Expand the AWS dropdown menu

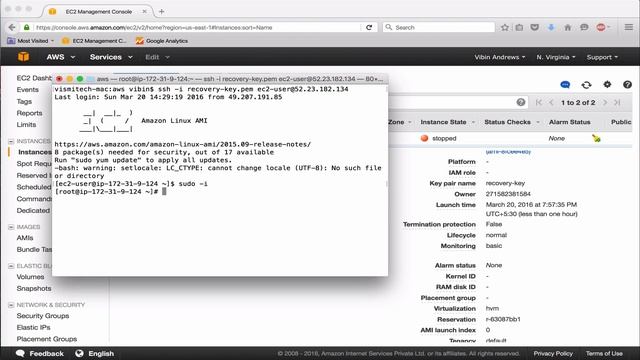[x=60, y=57]
